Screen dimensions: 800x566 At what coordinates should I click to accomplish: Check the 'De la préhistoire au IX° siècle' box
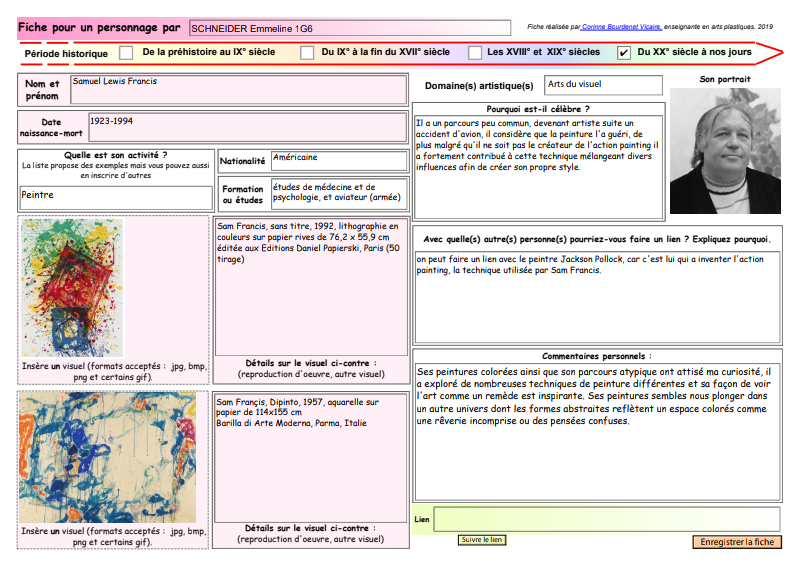click(126, 52)
